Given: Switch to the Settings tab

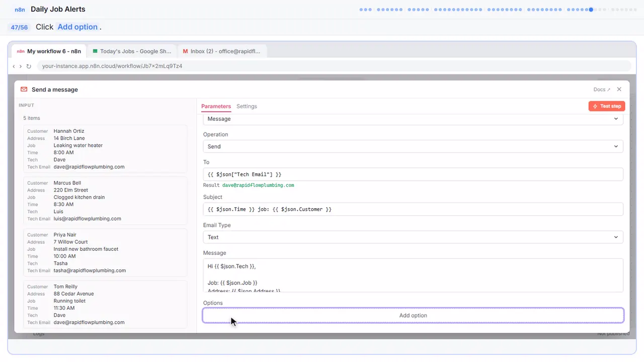Looking at the screenshot, I should [247, 106].
